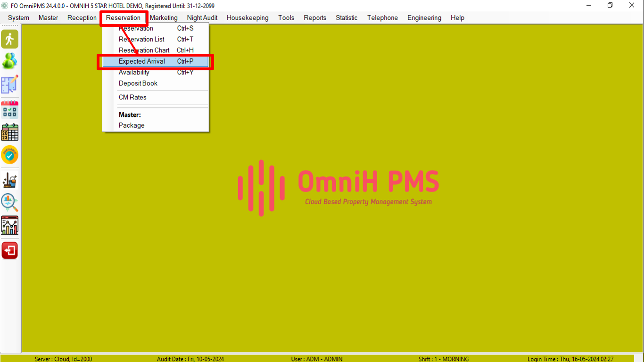
Task: Choose Package under Master section
Action: (x=156, y=125)
